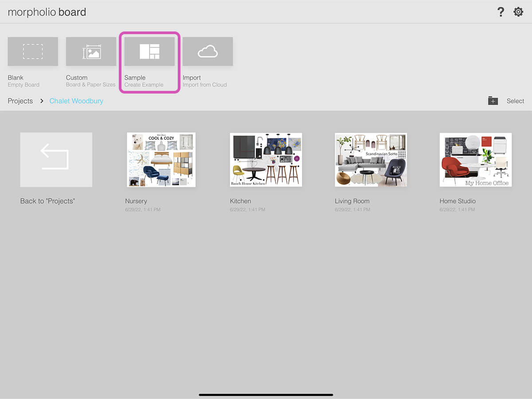Open the Kitchen board thumbnail
This screenshot has width=532, height=399.
click(266, 160)
